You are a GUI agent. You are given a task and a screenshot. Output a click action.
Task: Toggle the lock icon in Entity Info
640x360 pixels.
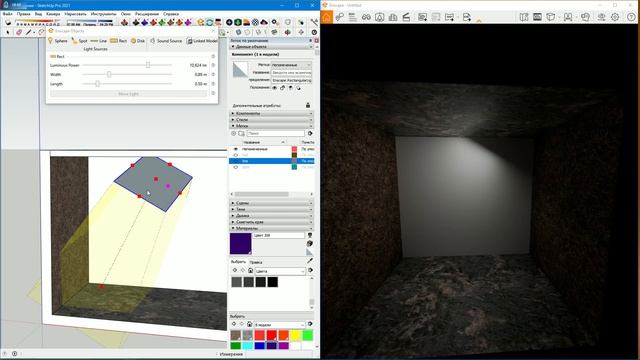(282, 88)
